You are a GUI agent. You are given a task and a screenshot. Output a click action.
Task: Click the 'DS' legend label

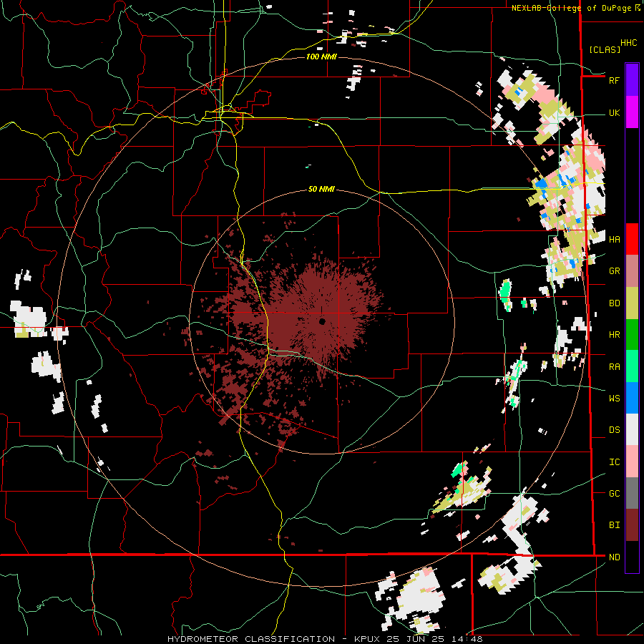point(614,430)
